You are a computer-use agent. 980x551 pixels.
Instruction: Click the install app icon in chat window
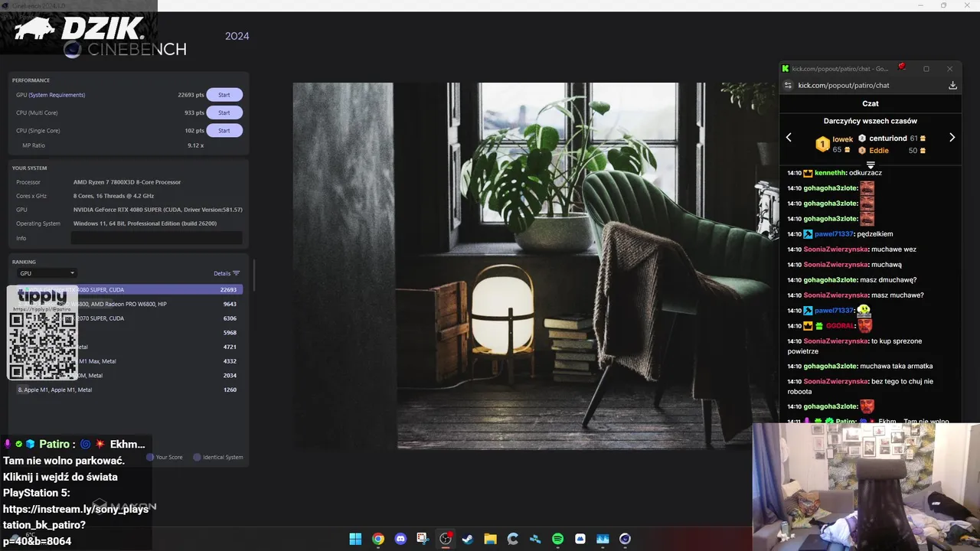[x=952, y=85]
